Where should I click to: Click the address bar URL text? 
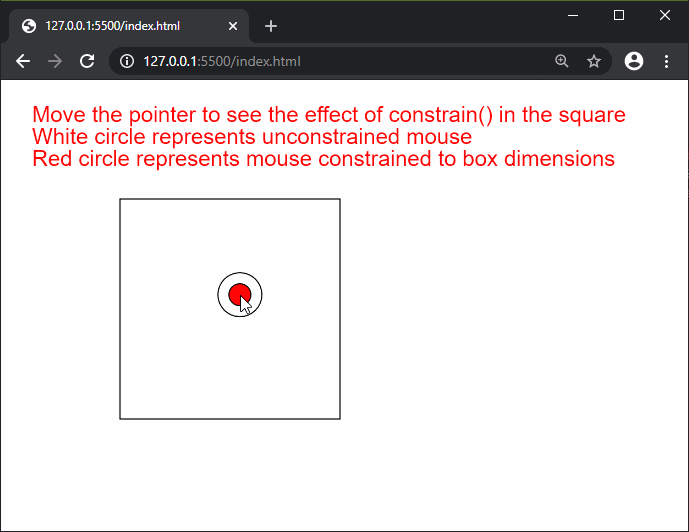click(221, 61)
